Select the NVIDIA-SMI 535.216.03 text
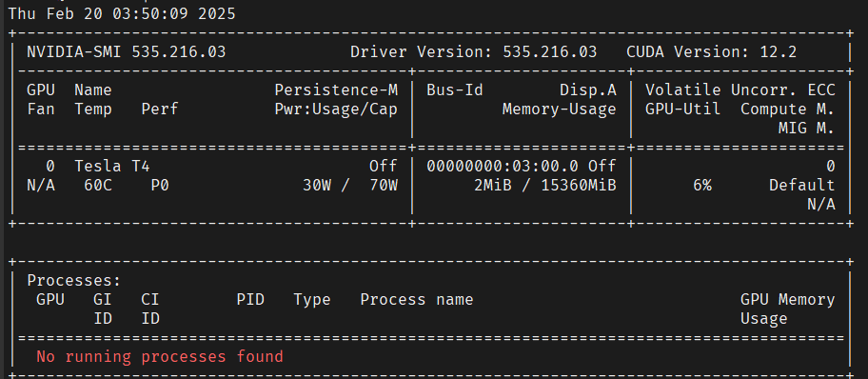This screenshot has height=379, width=868. tap(127, 52)
